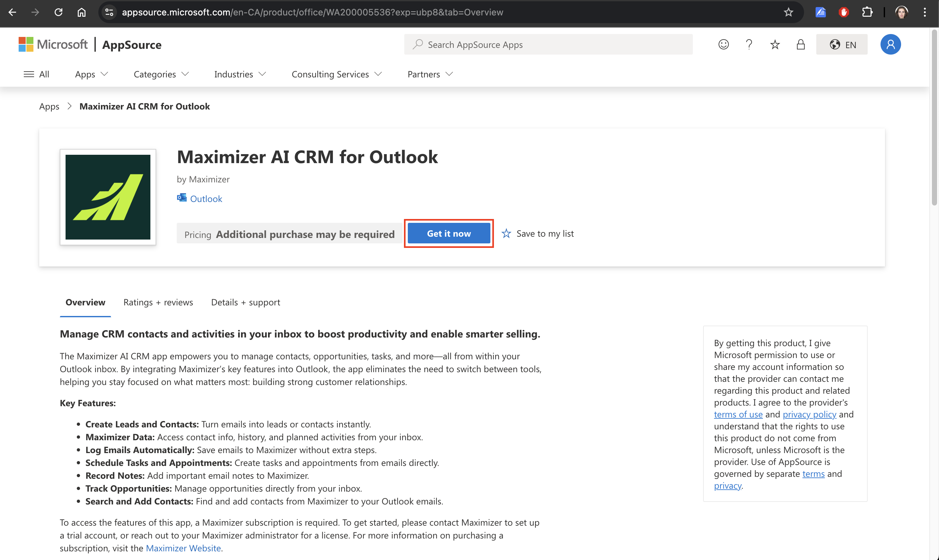Image resolution: width=939 pixels, height=560 pixels.
Task: Open the Maximizer Website link
Action: (x=183, y=548)
